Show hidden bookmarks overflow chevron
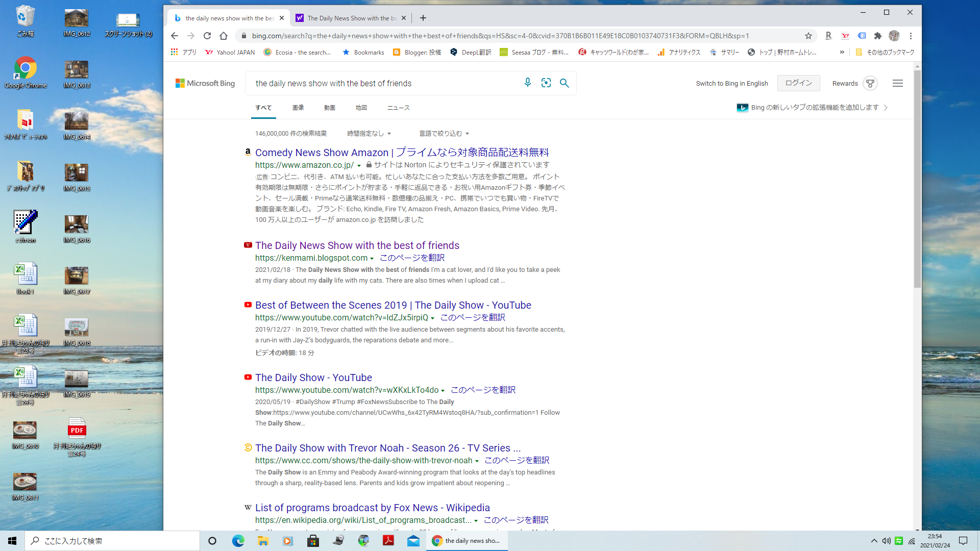This screenshot has width=980, height=551. point(842,52)
